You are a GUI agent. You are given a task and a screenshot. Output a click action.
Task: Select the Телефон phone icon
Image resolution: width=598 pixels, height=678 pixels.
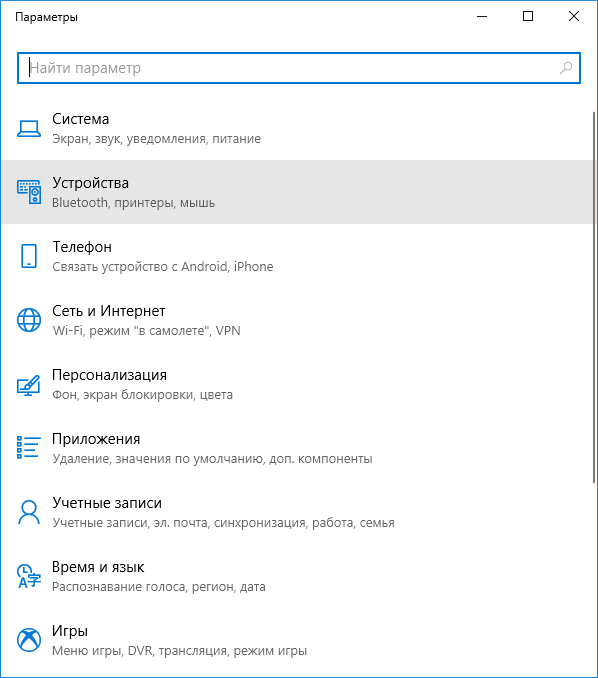point(29,256)
